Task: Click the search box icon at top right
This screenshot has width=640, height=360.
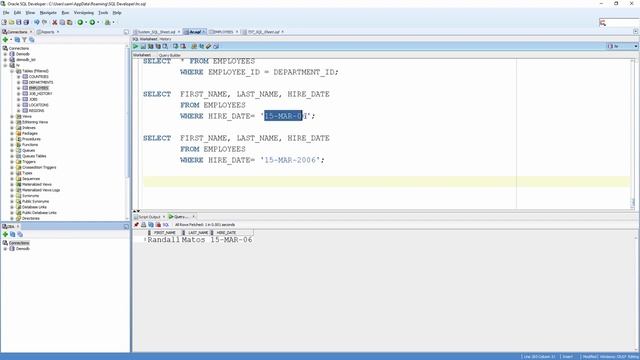Action: coord(602,23)
